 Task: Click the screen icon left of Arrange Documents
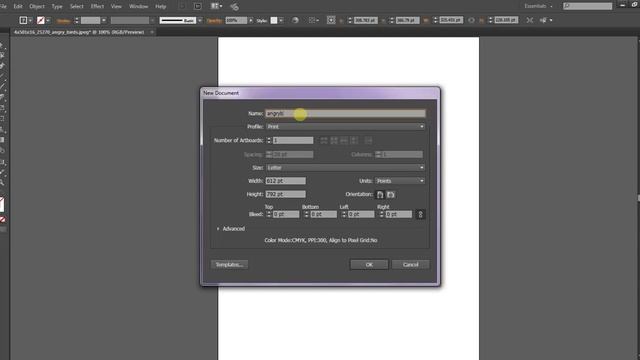[x=198, y=6]
